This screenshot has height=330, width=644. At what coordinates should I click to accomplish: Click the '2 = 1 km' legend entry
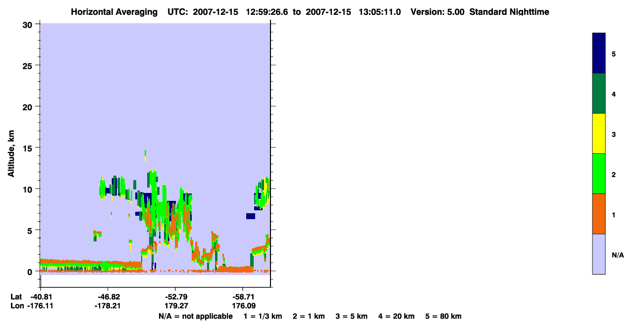pos(309,317)
